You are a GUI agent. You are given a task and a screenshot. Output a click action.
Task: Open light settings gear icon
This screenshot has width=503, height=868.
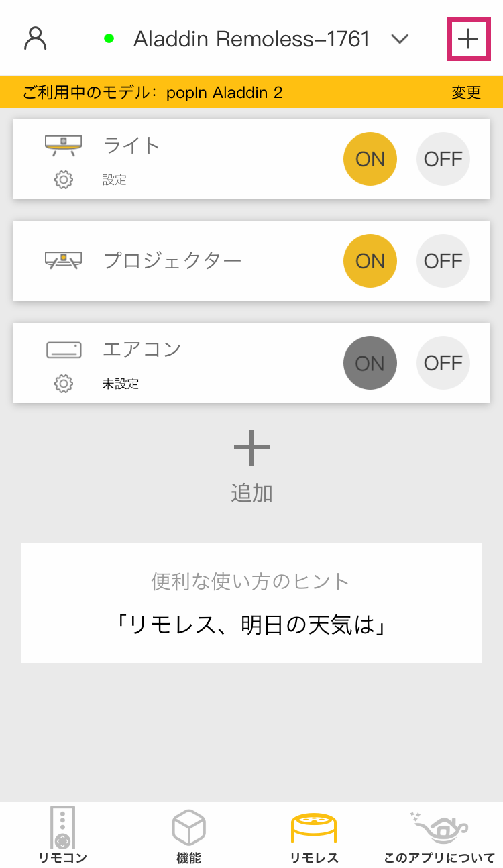[64, 180]
